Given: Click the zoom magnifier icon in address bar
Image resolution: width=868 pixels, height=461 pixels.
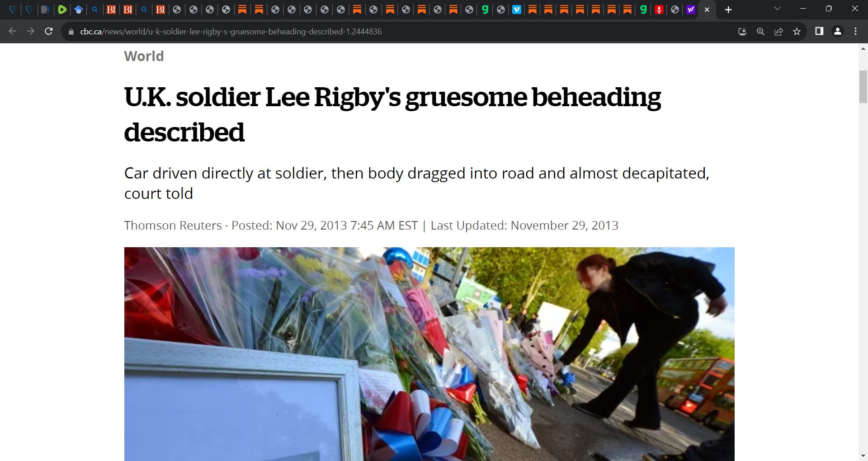Looking at the screenshot, I should tap(760, 31).
